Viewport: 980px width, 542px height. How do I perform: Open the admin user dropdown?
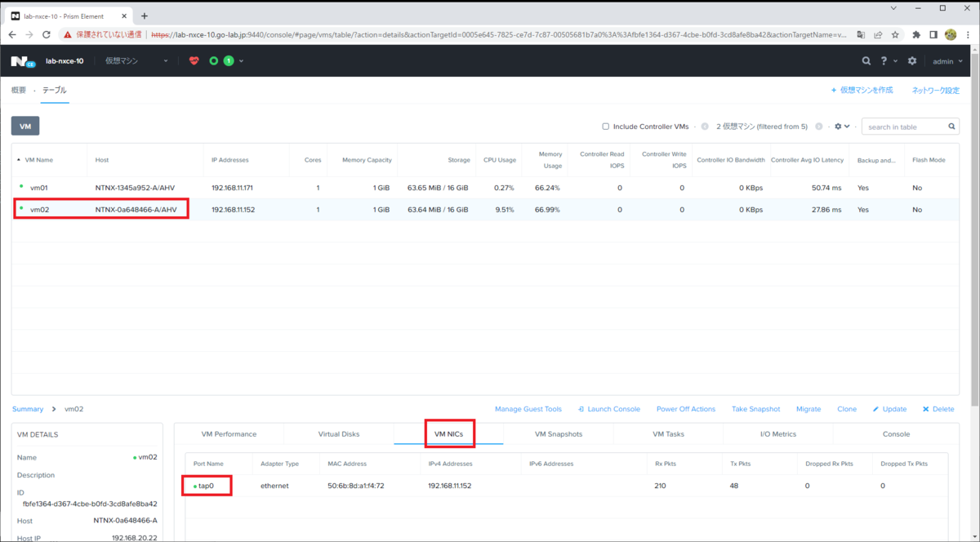pos(948,61)
